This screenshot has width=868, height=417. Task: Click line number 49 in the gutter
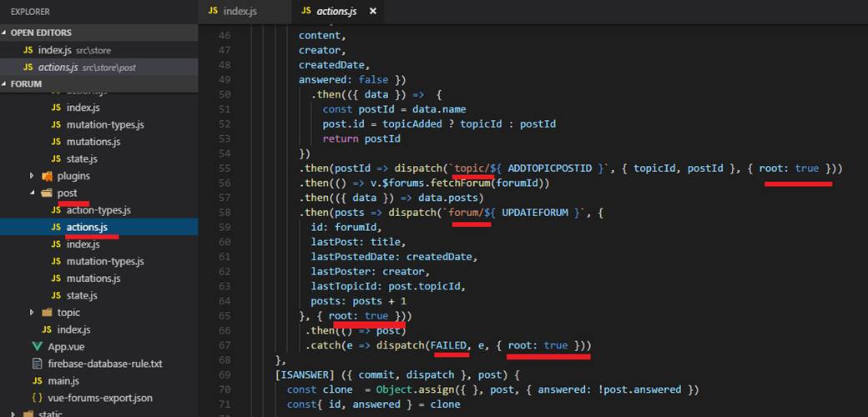225,79
